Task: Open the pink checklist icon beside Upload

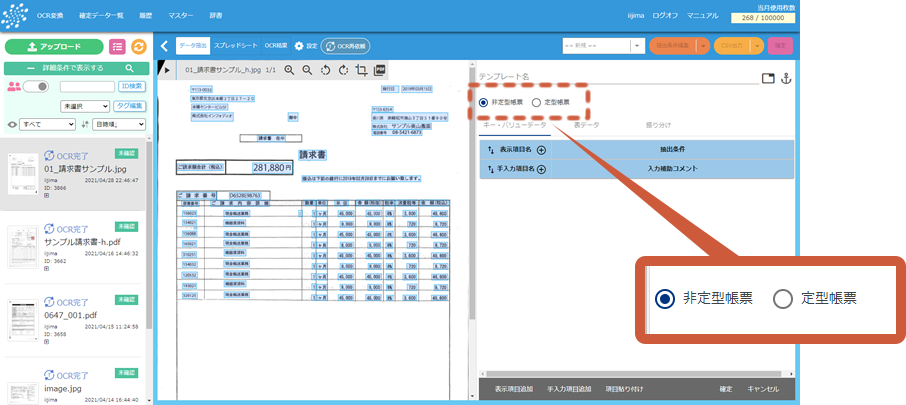Action: pos(117,47)
